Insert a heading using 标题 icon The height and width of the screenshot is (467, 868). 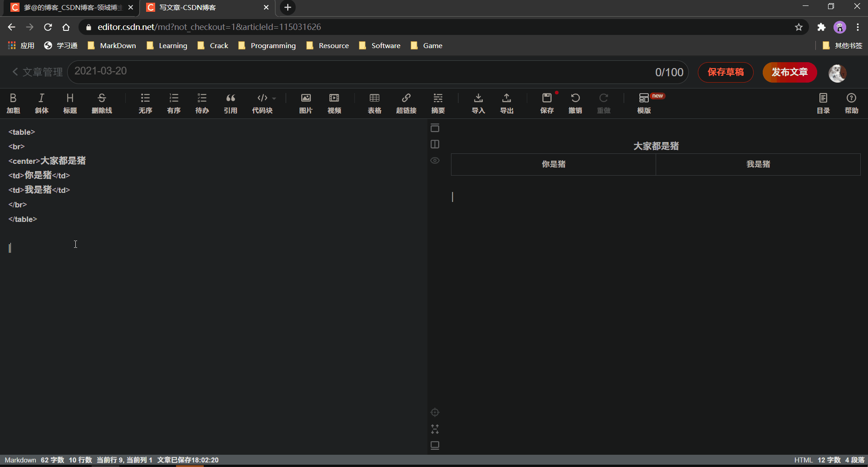(69, 103)
